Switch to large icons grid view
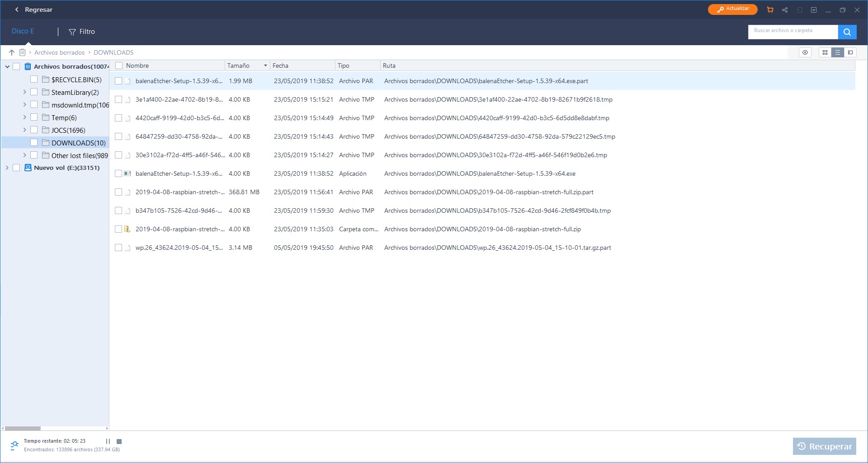 pos(825,52)
